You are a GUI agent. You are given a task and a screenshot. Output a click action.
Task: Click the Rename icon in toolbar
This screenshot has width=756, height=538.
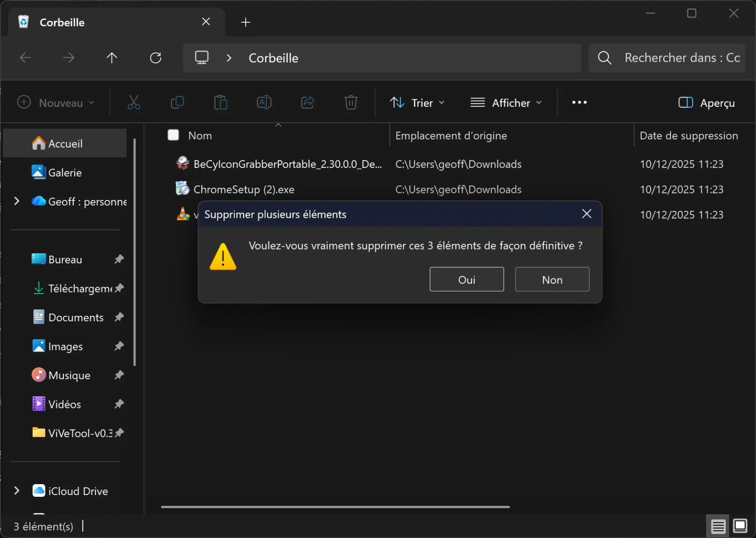pyautogui.click(x=264, y=102)
